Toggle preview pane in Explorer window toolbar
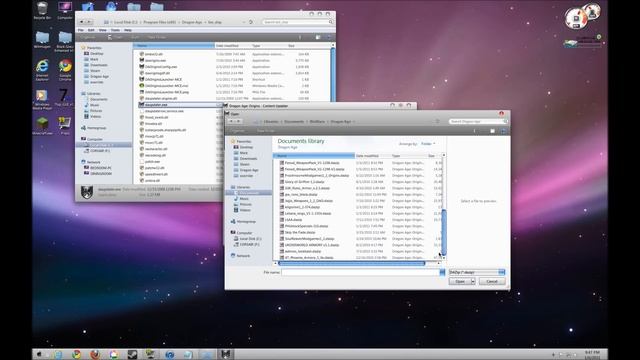The width and height of the screenshot is (640, 360). [x=318, y=37]
